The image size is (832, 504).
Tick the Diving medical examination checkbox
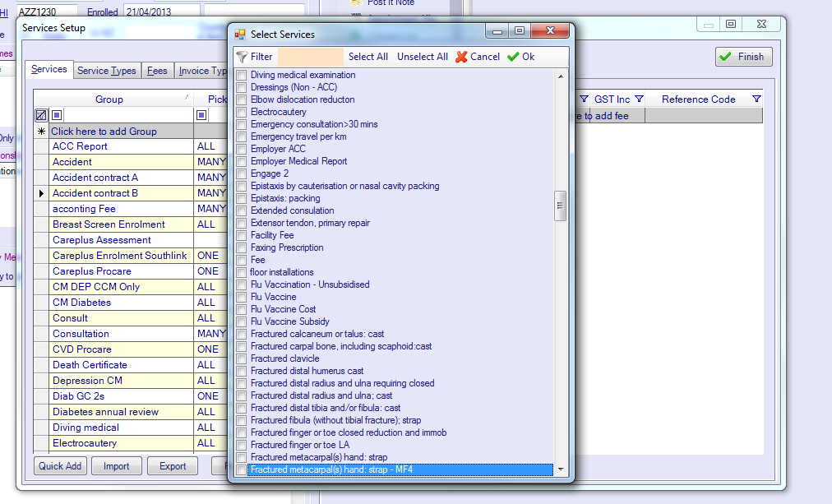pos(242,75)
